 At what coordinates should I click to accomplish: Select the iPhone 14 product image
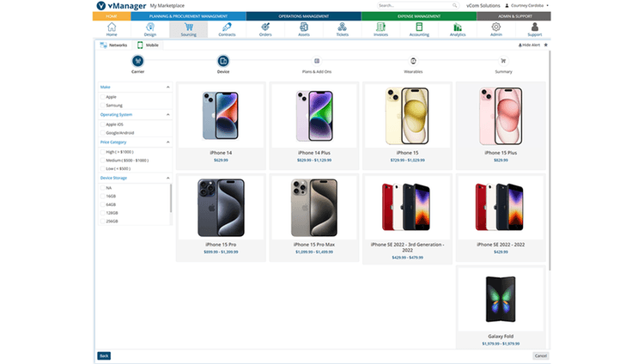click(221, 116)
